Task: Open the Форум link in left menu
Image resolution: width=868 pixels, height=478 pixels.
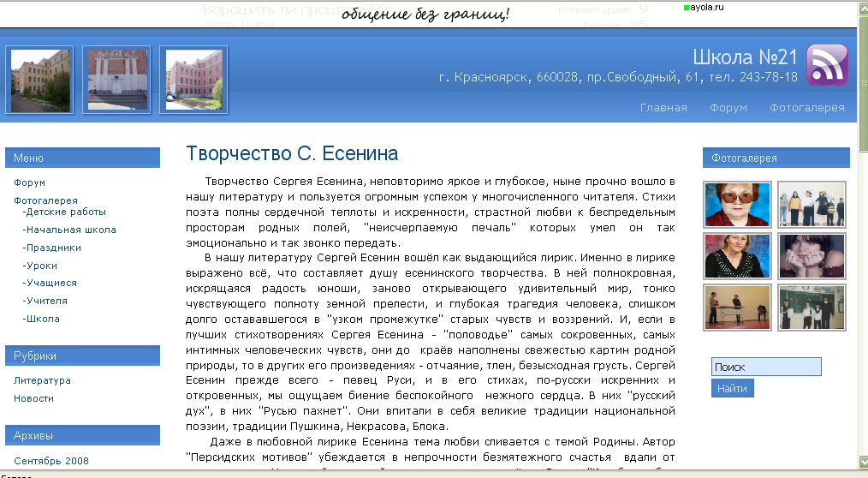Action: tap(30, 182)
